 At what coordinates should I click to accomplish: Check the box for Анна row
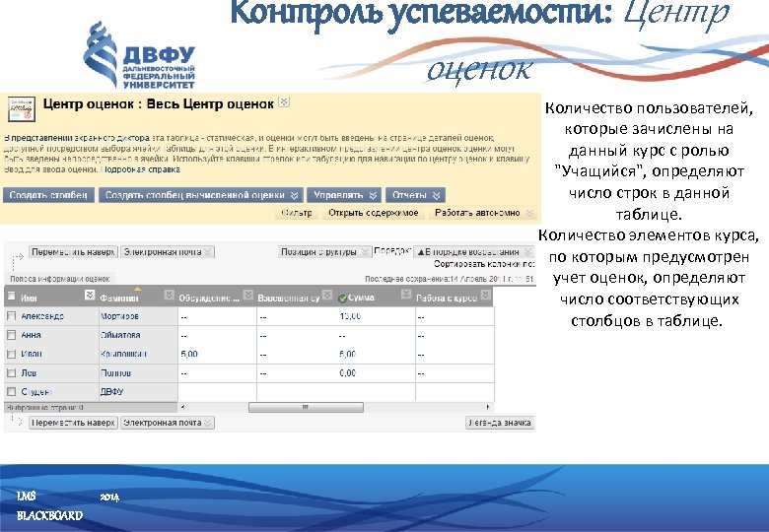click(11, 335)
